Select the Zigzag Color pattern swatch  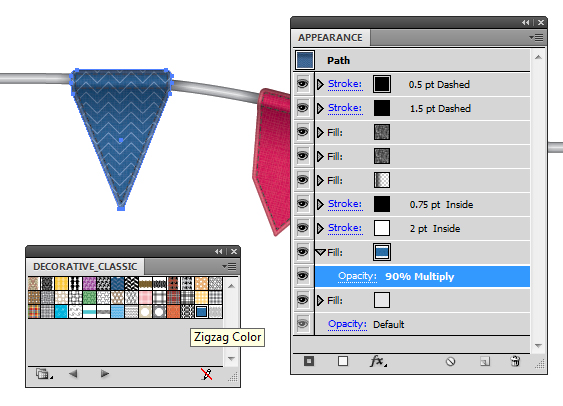click(x=201, y=311)
